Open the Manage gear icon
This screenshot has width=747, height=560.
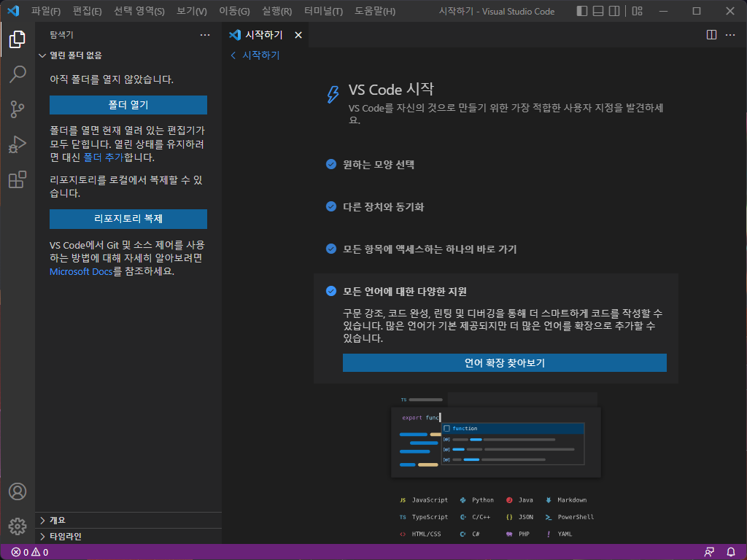click(x=18, y=526)
